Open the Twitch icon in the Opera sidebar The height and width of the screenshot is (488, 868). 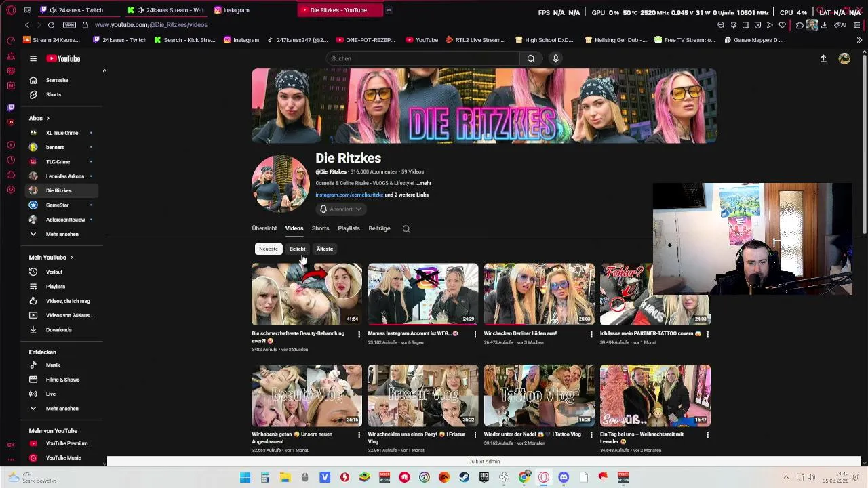[11, 108]
